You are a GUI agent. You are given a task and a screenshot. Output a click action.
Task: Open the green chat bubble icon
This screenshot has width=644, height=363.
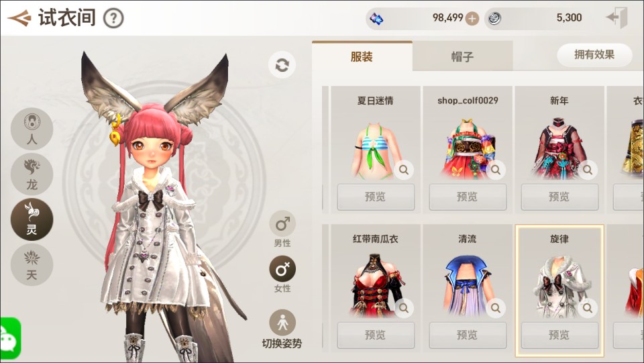(9, 338)
